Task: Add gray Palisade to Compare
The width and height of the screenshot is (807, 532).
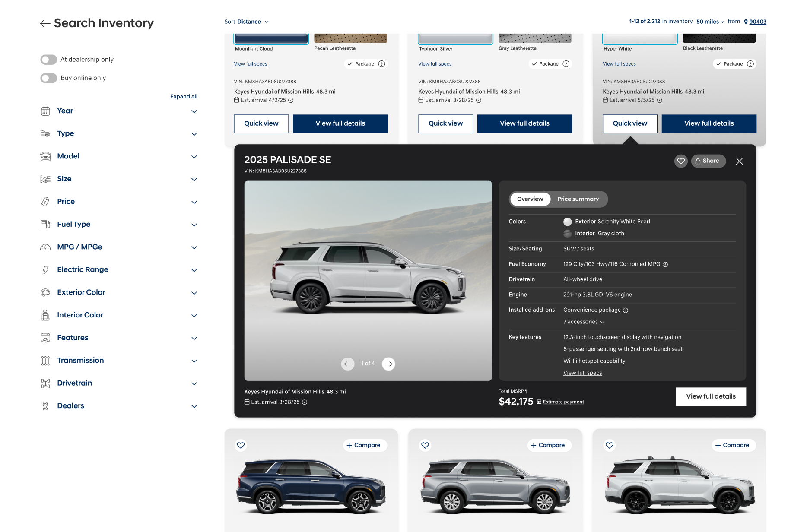Action: (x=550, y=445)
